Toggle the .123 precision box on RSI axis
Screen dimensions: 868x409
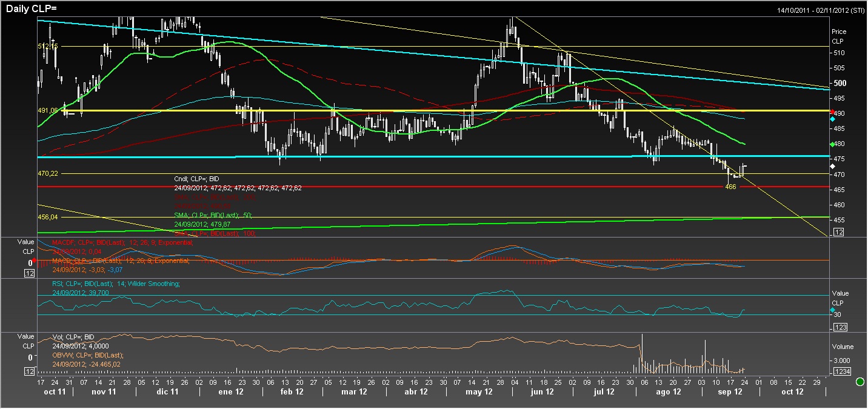pyautogui.click(x=839, y=327)
